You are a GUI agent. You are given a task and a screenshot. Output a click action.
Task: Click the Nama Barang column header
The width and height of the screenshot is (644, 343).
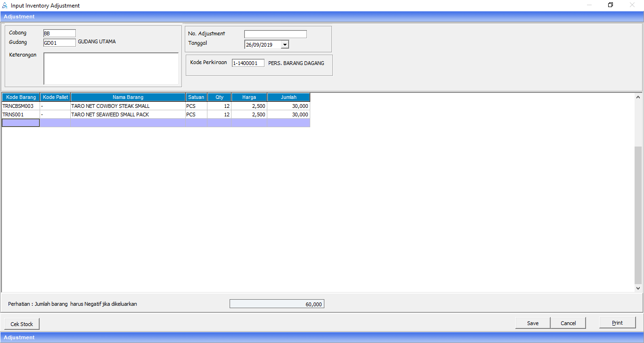pyautogui.click(x=128, y=97)
